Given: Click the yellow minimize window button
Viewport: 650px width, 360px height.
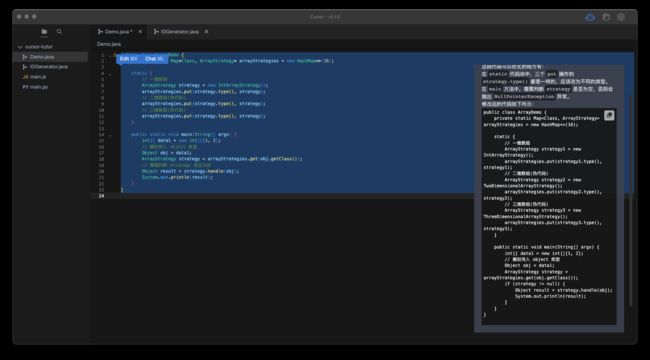Looking at the screenshot, I should click(27, 17).
